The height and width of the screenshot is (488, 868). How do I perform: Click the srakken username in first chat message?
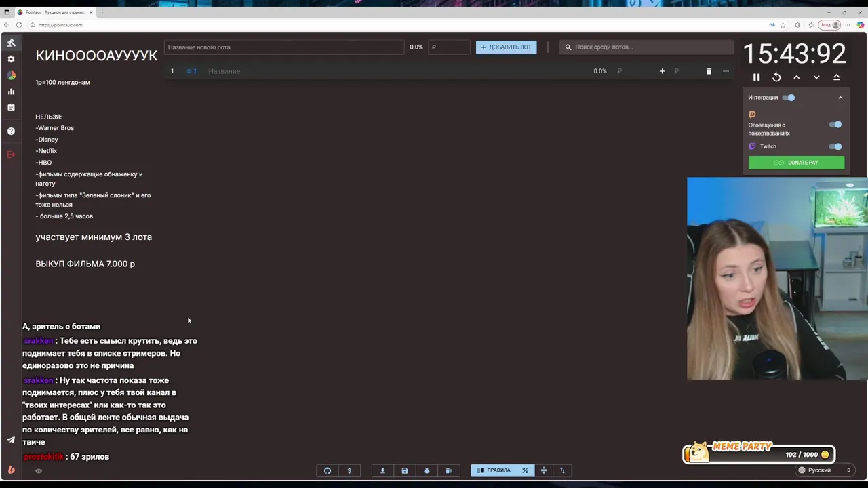38,341
